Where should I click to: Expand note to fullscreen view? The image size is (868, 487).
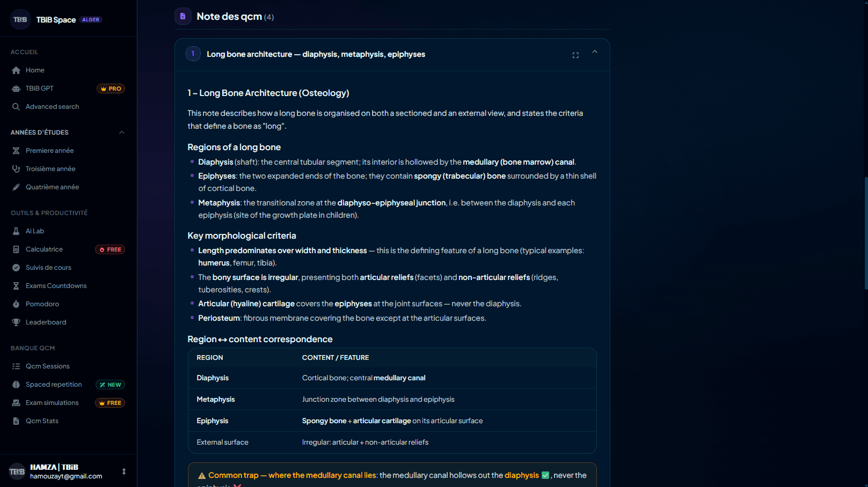(x=575, y=55)
